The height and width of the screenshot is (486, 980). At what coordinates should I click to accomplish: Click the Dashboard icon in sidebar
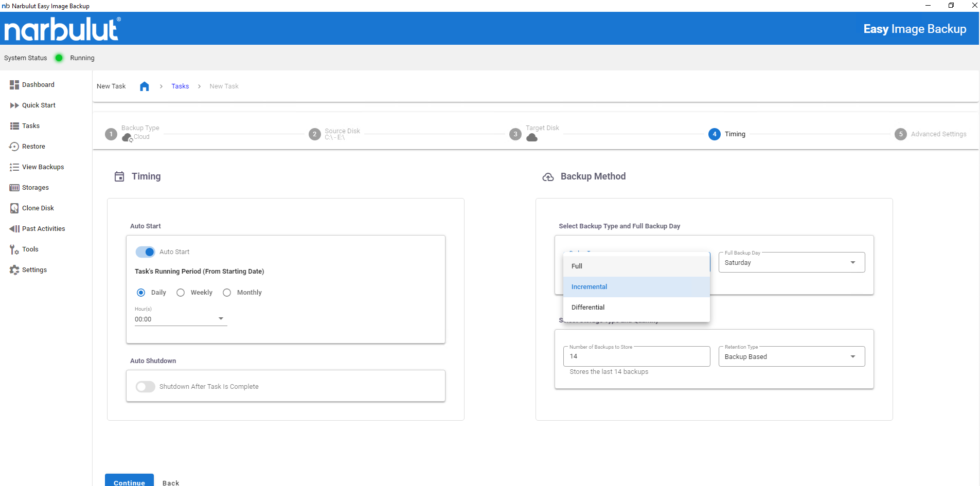(14, 85)
